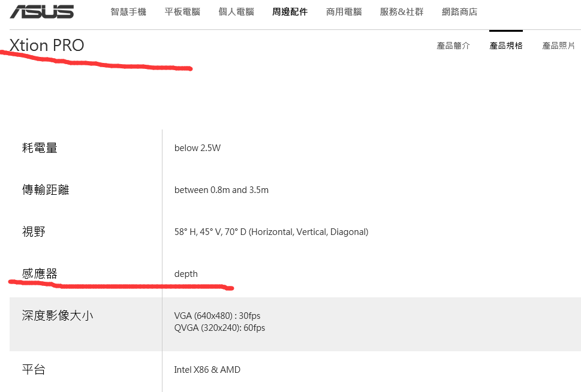
Task: Click the Xtion PRO product title
Action: [47, 45]
